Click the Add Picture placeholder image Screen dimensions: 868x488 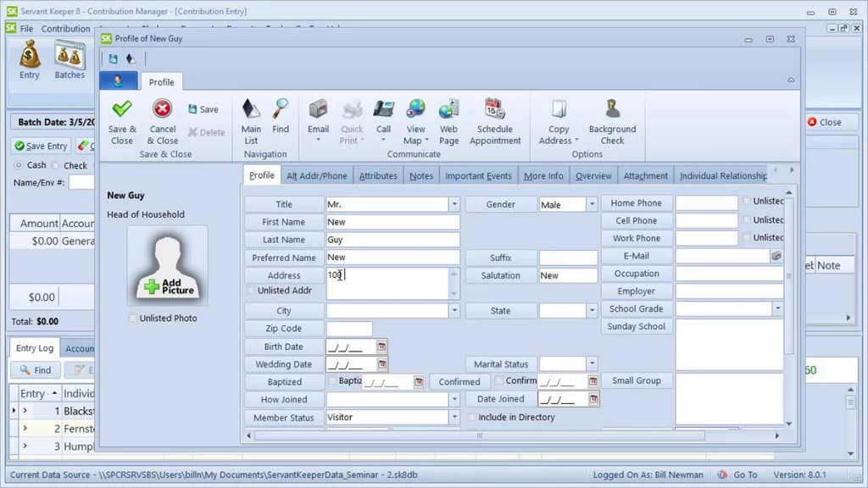coord(168,265)
